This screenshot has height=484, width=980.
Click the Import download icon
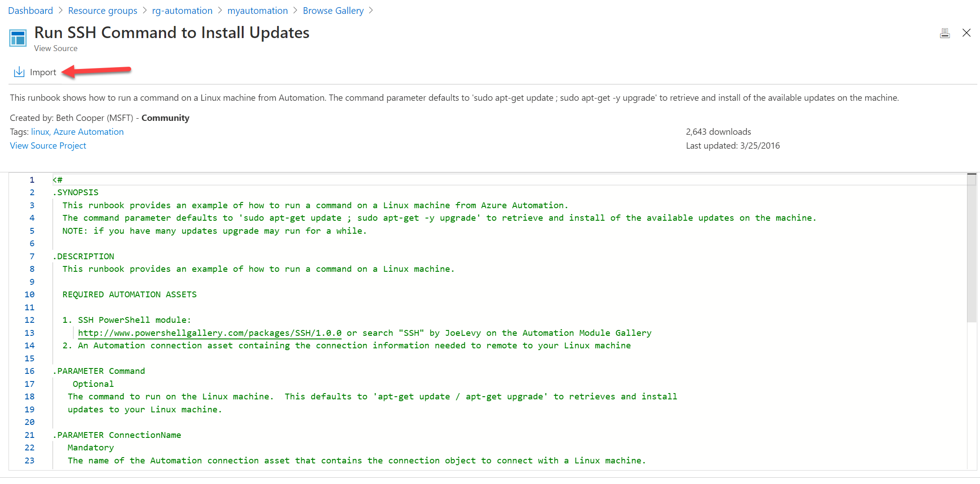click(x=19, y=72)
